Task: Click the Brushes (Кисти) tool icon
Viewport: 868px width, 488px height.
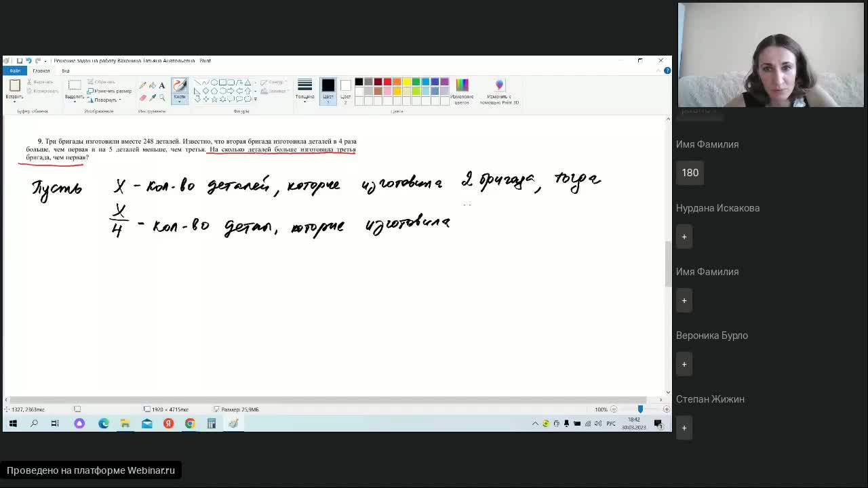Action: pos(180,85)
